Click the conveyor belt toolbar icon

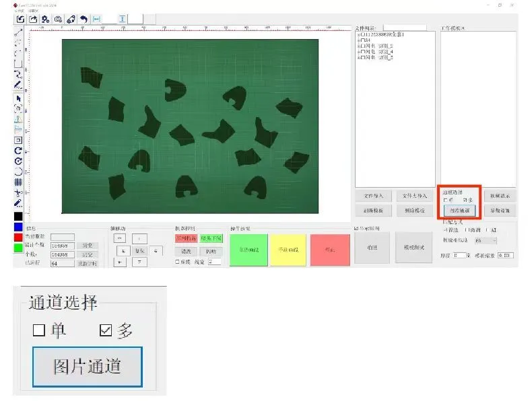(x=71, y=20)
